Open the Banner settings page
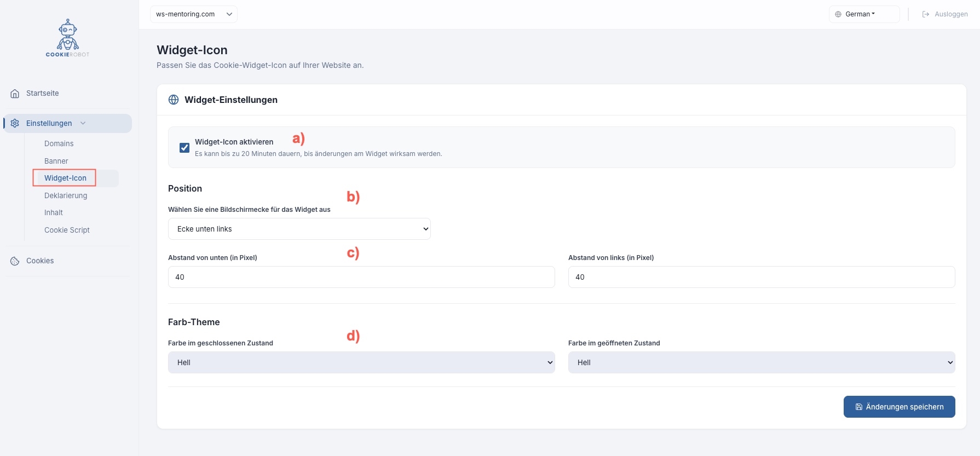The width and height of the screenshot is (980, 456). click(x=56, y=161)
